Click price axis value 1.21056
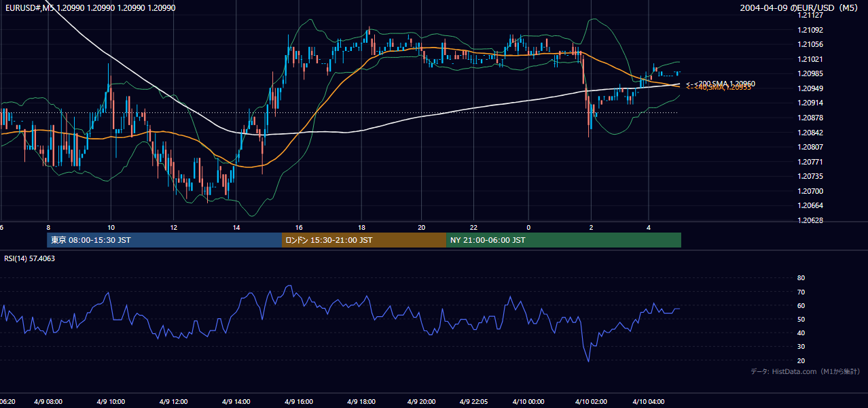Image resolution: width=868 pixels, height=408 pixels. click(810, 44)
